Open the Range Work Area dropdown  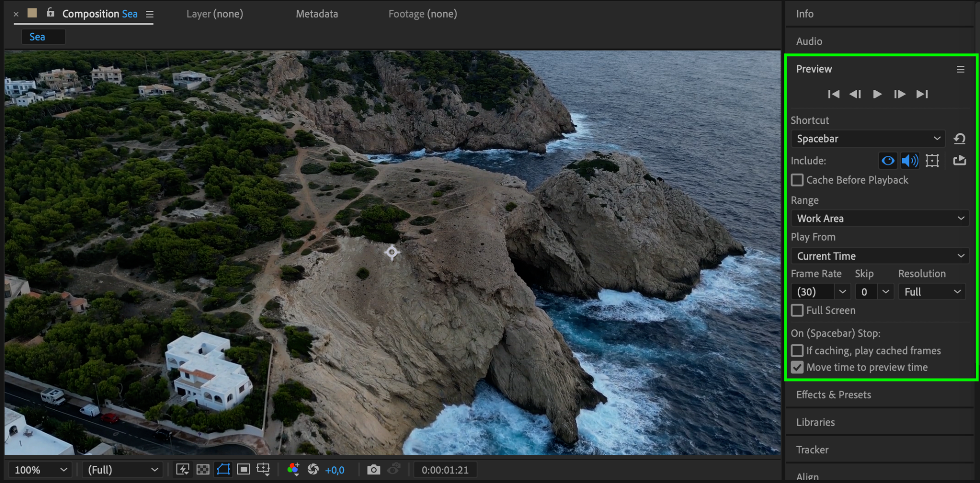pos(880,219)
